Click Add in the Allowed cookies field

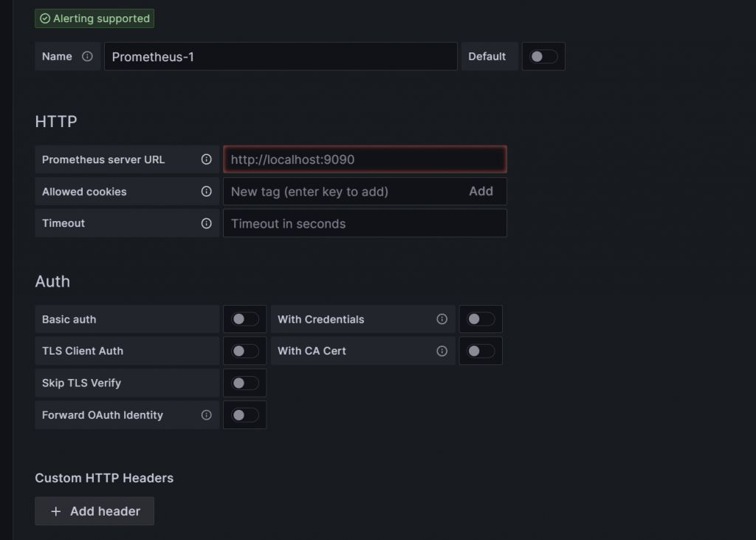tap(481, 191)
